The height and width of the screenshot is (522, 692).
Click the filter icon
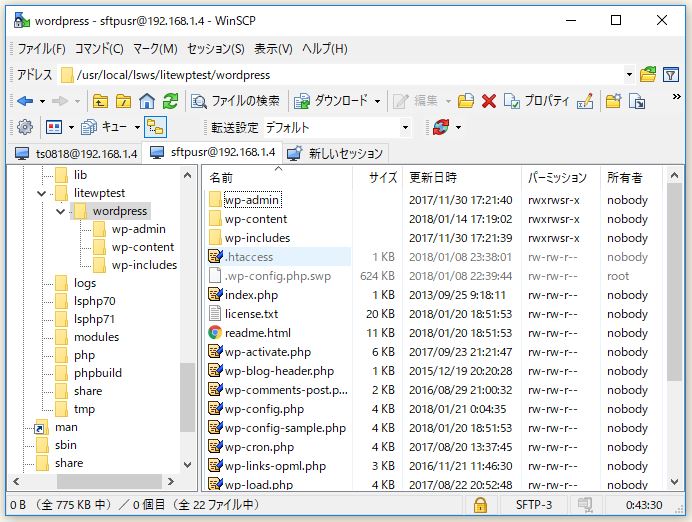tap(671, 75)
